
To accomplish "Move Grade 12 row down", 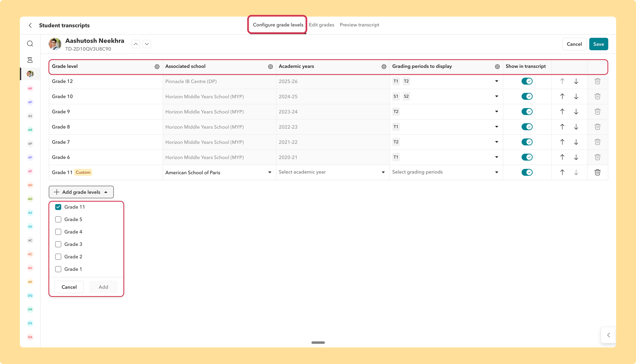I will pos(576,81).
